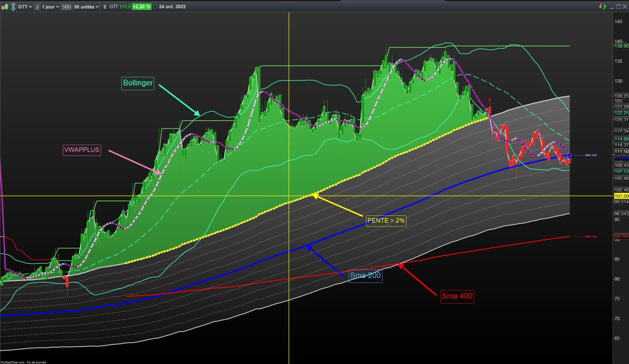Image resolution: width=629 pixels, height=364 pixels.
Task: Click the green +2,20 % change badge
Action: tap(141, 7)
